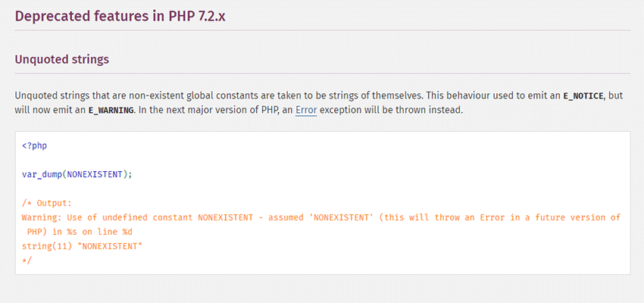
Task: Click the "Unquoted strings" section heading
Action: [x=62, y=58]
